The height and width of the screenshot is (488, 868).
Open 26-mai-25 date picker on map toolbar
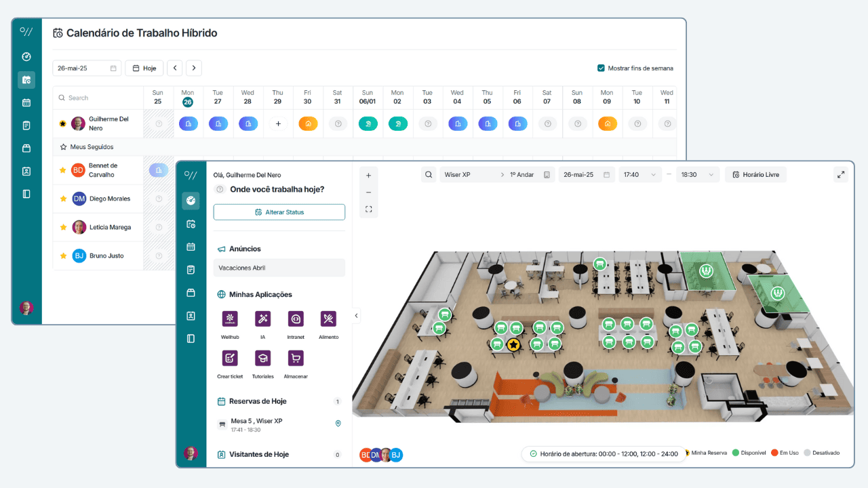[587, 175]
